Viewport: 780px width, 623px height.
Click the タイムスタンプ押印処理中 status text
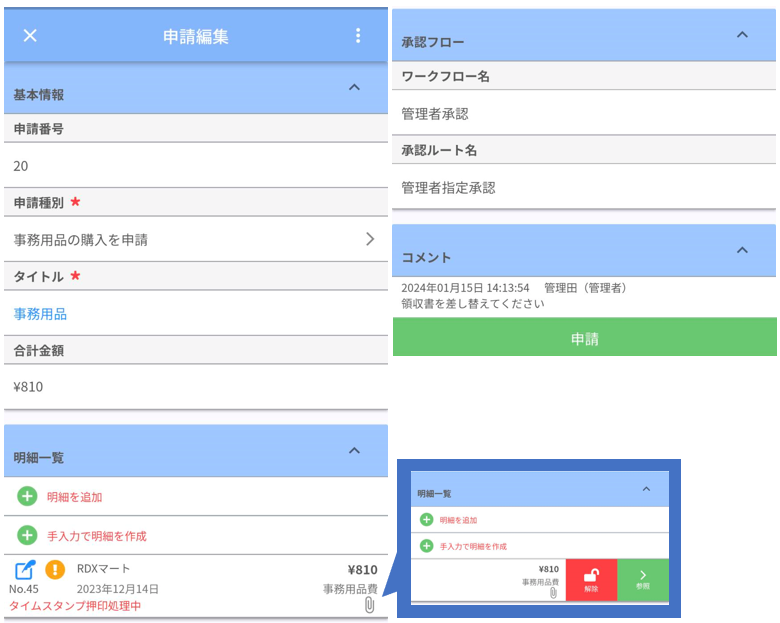[x=76, y=606]
